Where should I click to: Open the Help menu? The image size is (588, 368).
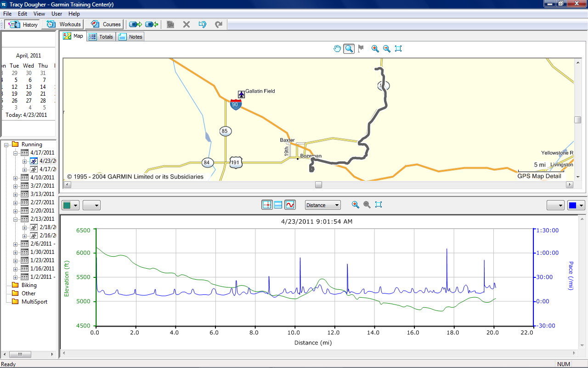[74, 14]
